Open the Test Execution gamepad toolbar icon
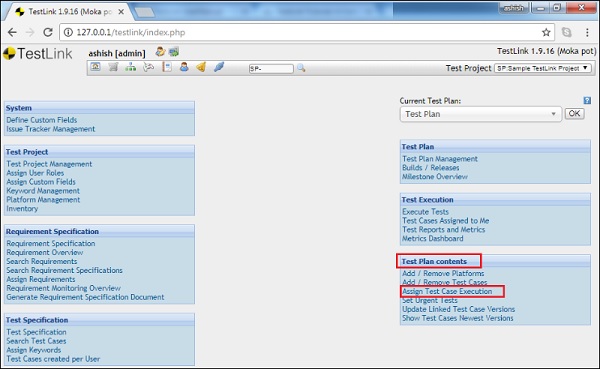The image size is (600, 369). tap(148, 67)
